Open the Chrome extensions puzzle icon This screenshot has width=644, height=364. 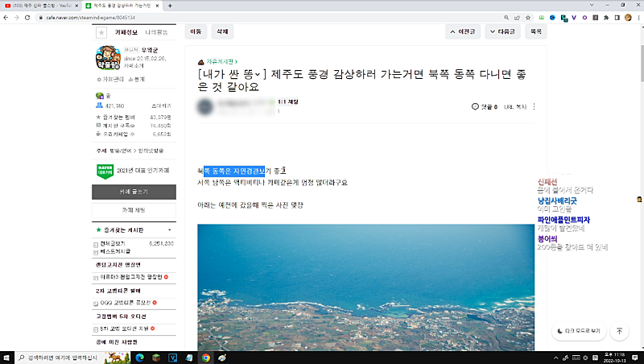pos(605,17)
